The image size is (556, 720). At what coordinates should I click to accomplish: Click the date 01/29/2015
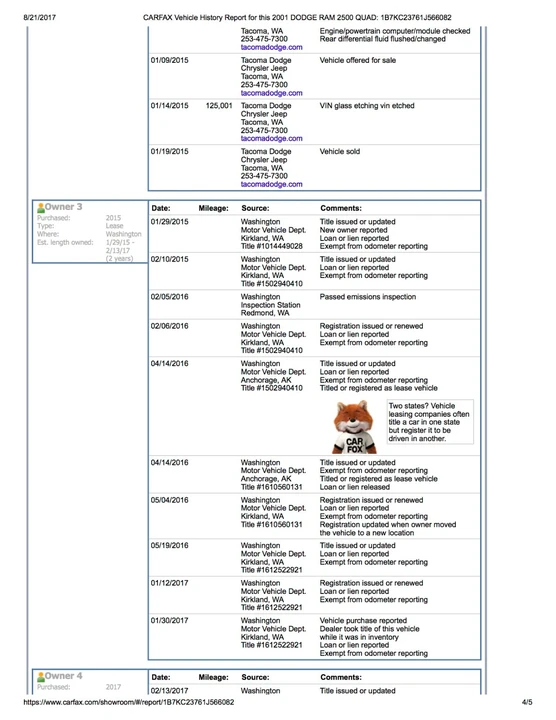[x=169, y=222]
